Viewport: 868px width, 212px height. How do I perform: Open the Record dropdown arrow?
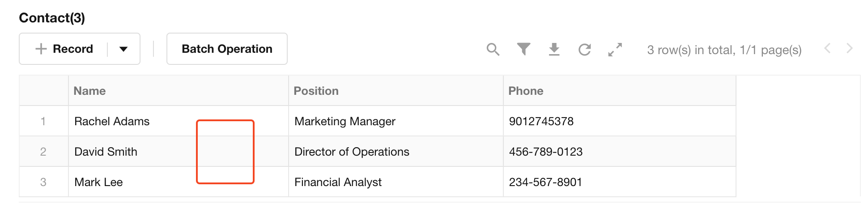pyautogui.click(x=123, y=49)
